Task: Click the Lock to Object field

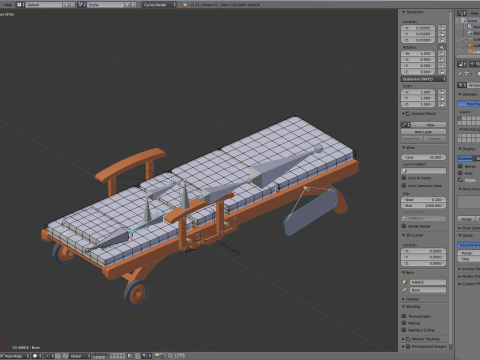Action: (423, 171)
